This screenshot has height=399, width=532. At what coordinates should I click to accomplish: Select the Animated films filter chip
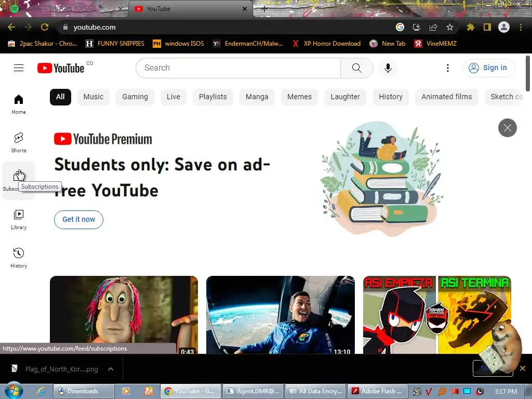[x=446, y=97]
